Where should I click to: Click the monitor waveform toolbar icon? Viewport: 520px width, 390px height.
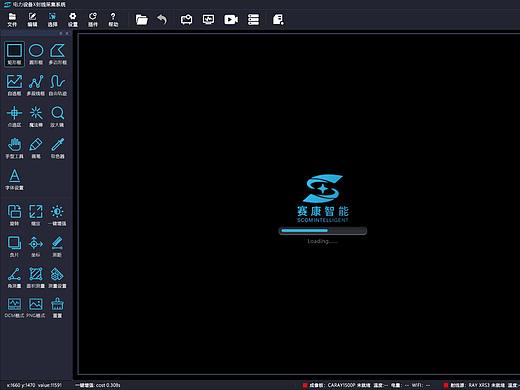click(208, 20)
